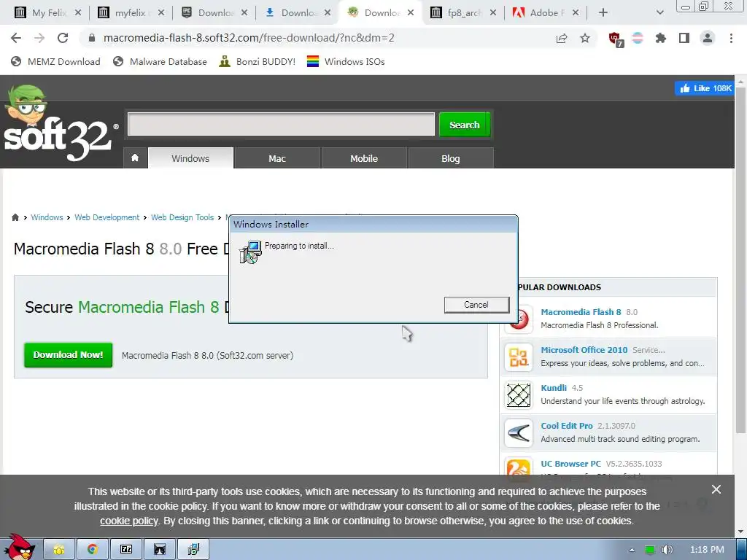The image size is (747, 560).
Task: Show hidden system tray icons
Action: point(632,550)
